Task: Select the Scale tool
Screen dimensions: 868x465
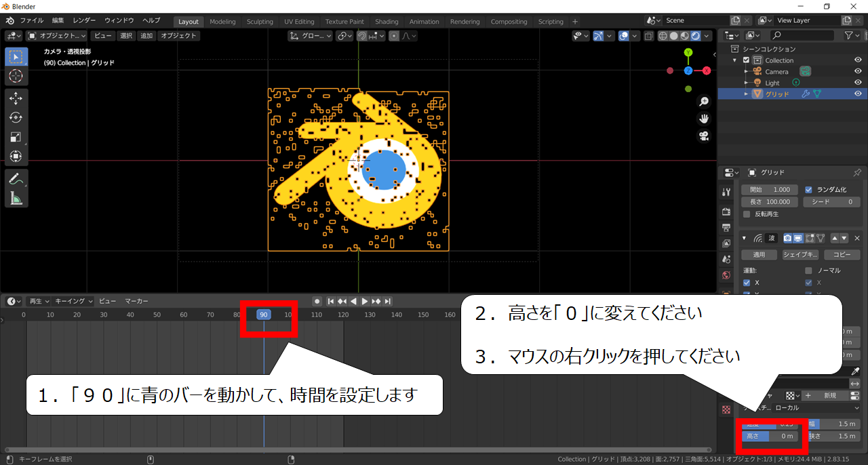Action: pyautogui.click(x=16, y=137)
